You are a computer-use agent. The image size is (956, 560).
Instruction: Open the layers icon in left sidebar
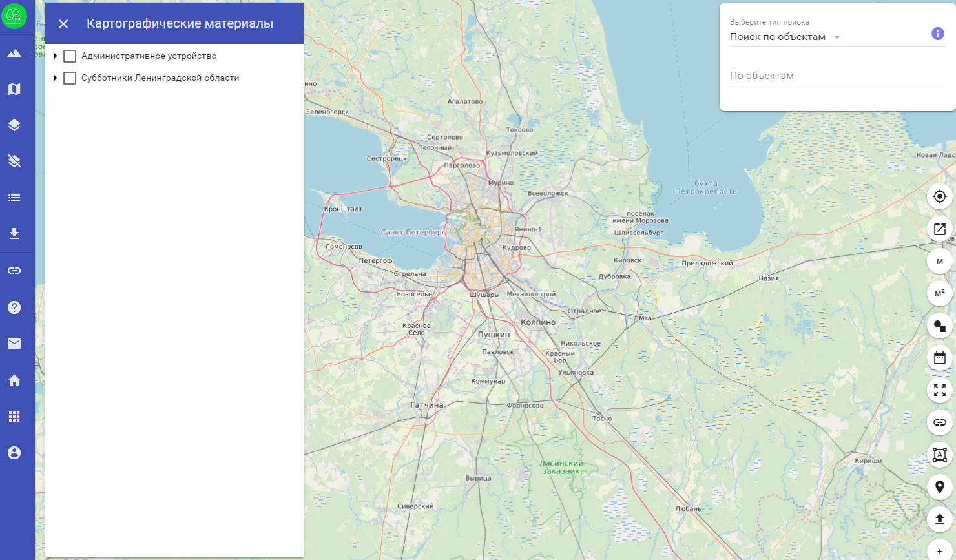tap(14, 125)
